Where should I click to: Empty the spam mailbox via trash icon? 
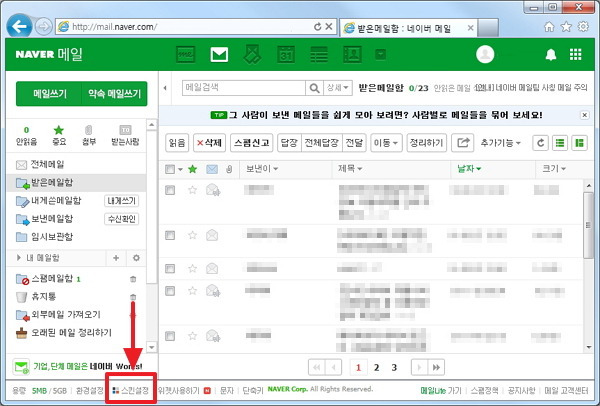[x=133, y=279]
